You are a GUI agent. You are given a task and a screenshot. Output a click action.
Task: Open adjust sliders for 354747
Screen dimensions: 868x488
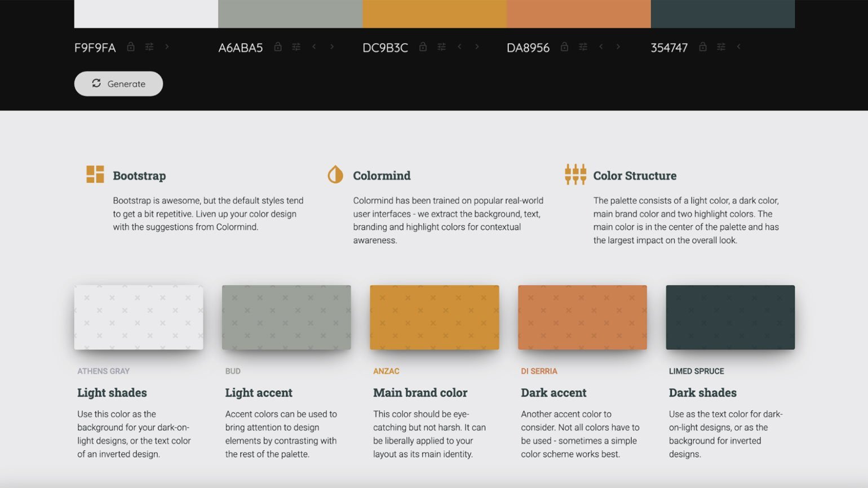coord(721,47)
